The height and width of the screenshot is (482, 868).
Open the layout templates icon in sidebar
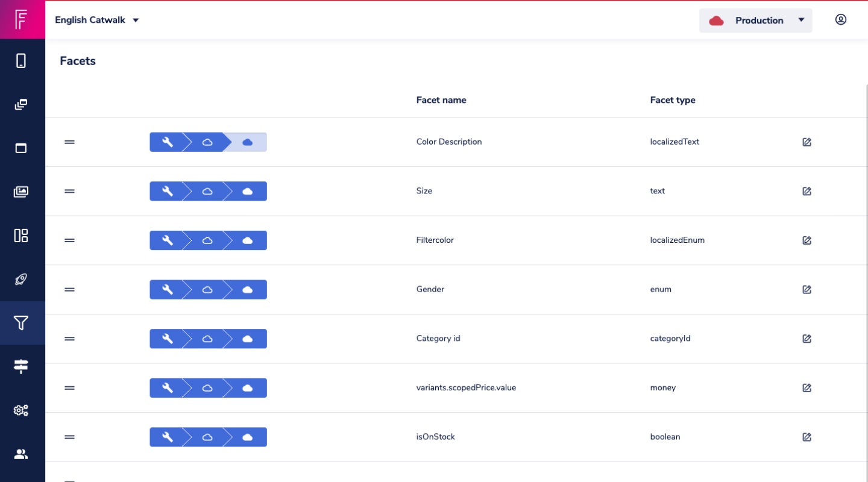21,236
